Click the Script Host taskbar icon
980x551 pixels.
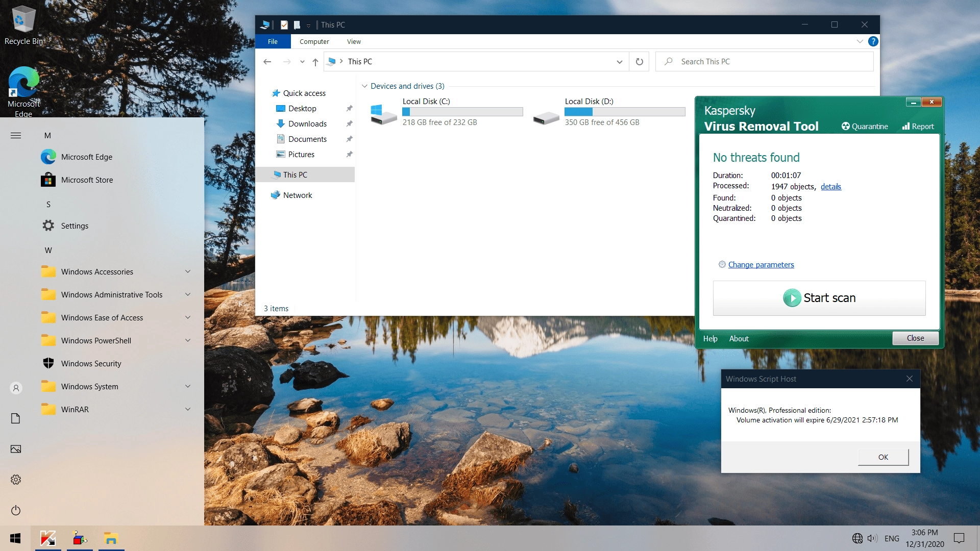(80, 538)
